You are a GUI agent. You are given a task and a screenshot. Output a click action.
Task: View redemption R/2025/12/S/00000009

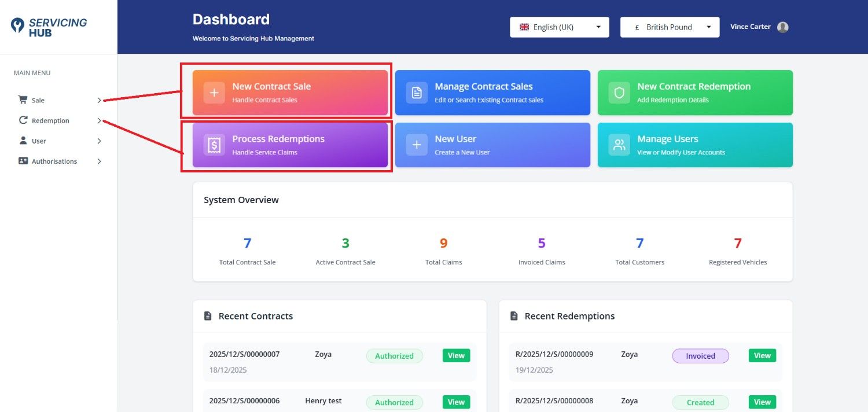(762, 355)
